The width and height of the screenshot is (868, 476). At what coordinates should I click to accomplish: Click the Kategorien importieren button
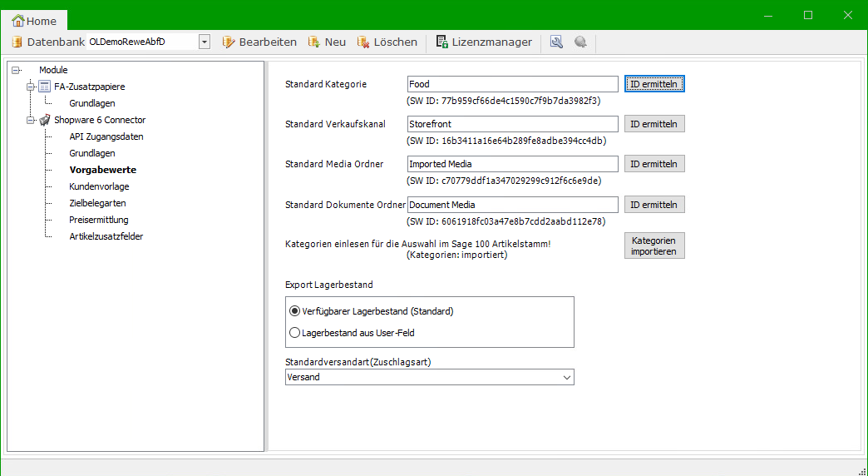[654, 245]
